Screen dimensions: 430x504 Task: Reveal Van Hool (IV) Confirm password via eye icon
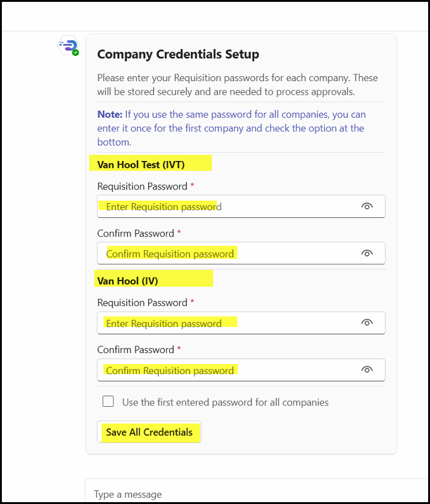pos(367,370)
